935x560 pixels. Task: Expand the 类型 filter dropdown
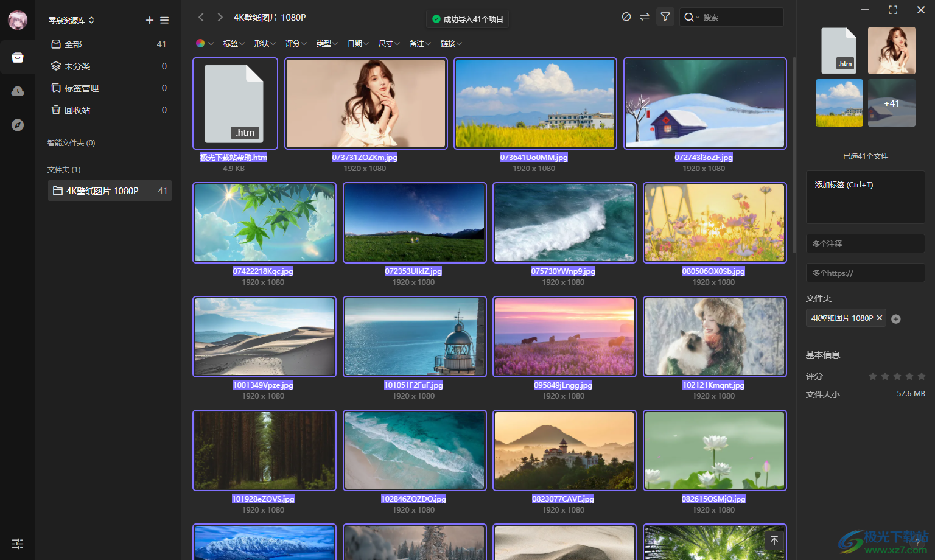tap(327, 43)
